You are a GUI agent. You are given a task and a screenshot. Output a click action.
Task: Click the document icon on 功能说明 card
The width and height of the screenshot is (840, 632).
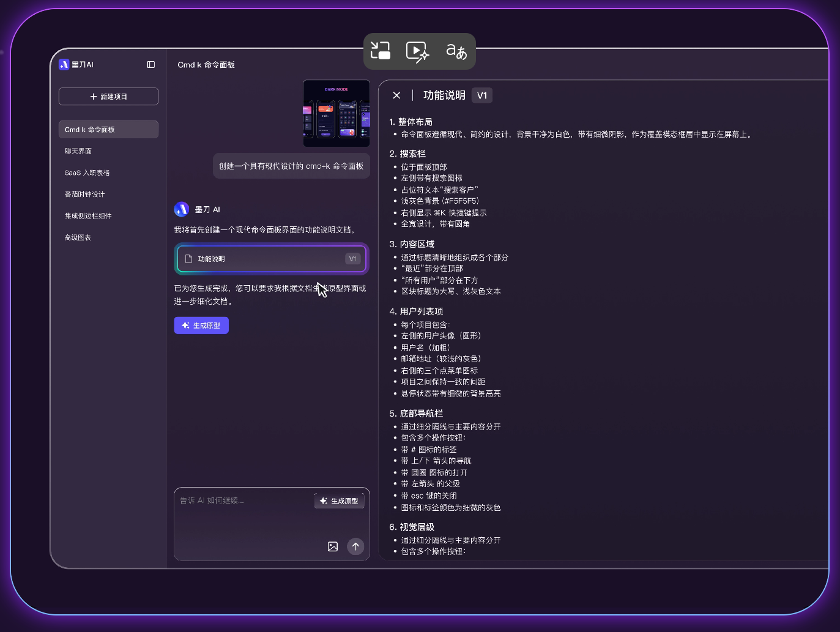coord(189,258)
